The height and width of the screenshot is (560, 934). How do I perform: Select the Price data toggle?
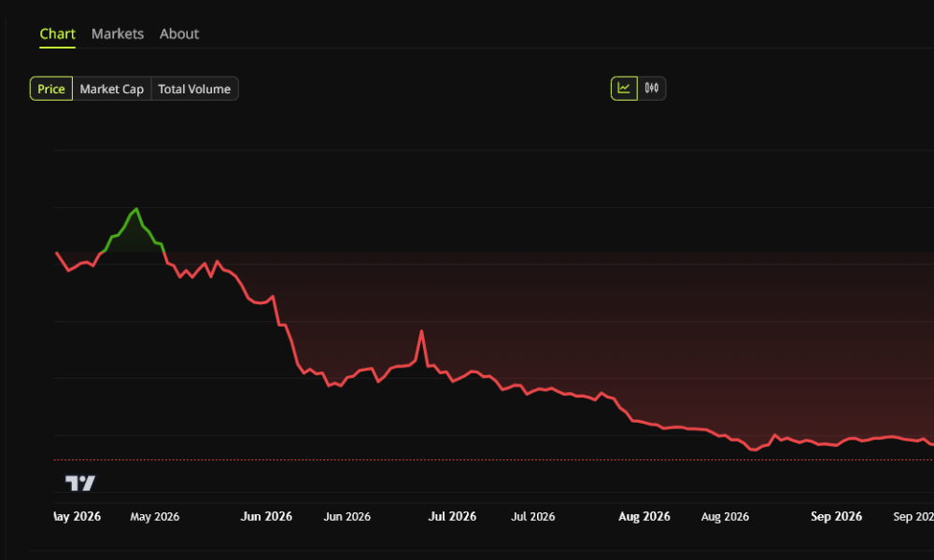coord(51,89)
